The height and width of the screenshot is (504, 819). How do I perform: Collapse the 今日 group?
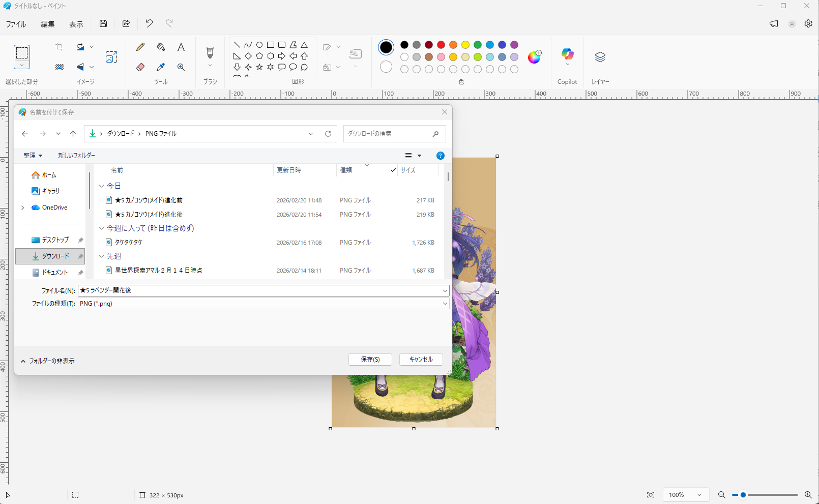[x=101, y=186]
